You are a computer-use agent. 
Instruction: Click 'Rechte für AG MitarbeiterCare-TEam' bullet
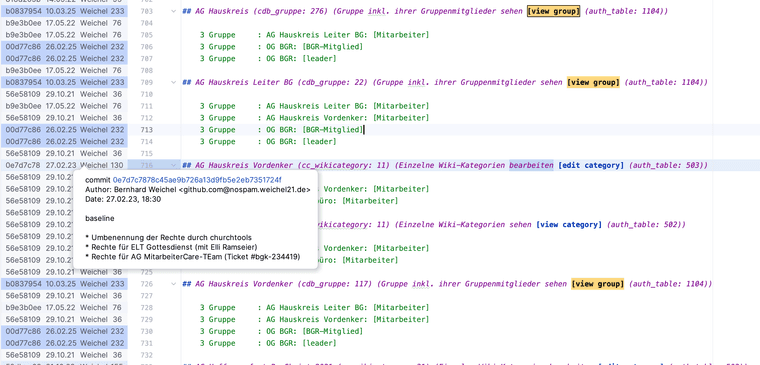click(192, 256)
